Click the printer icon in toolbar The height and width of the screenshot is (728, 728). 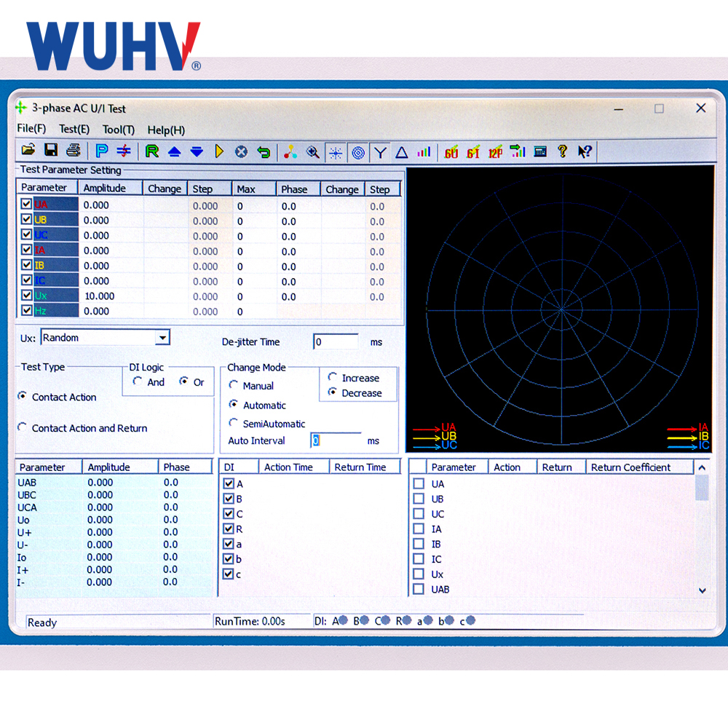73,151
